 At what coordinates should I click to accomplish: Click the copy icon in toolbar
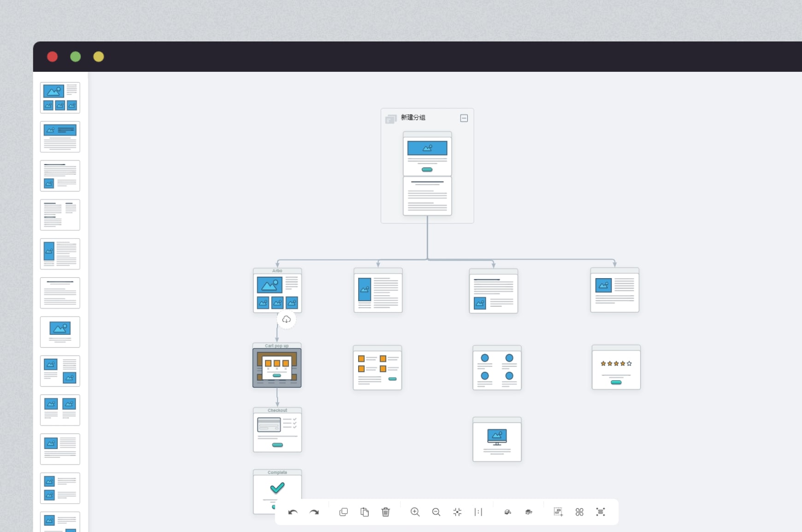[x=343, y=512]
